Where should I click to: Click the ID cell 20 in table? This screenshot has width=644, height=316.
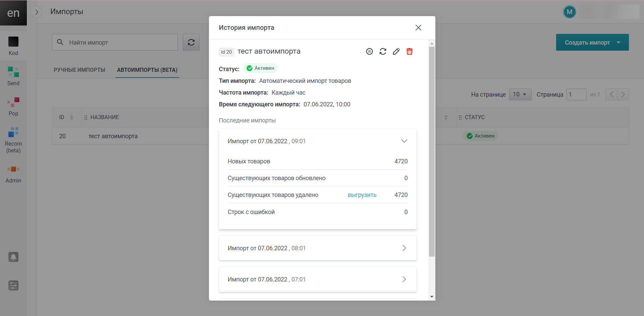coord(62,136)
